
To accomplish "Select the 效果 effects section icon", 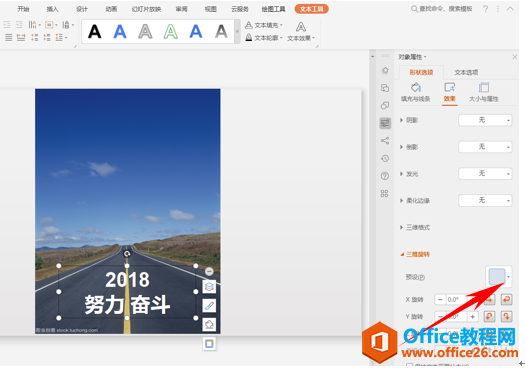I will (449, 92).
